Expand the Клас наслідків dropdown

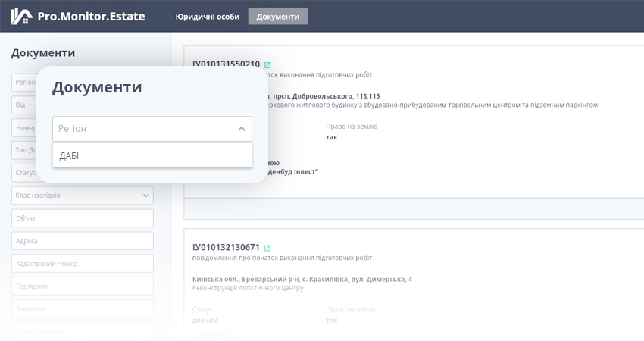coord(145,196)
